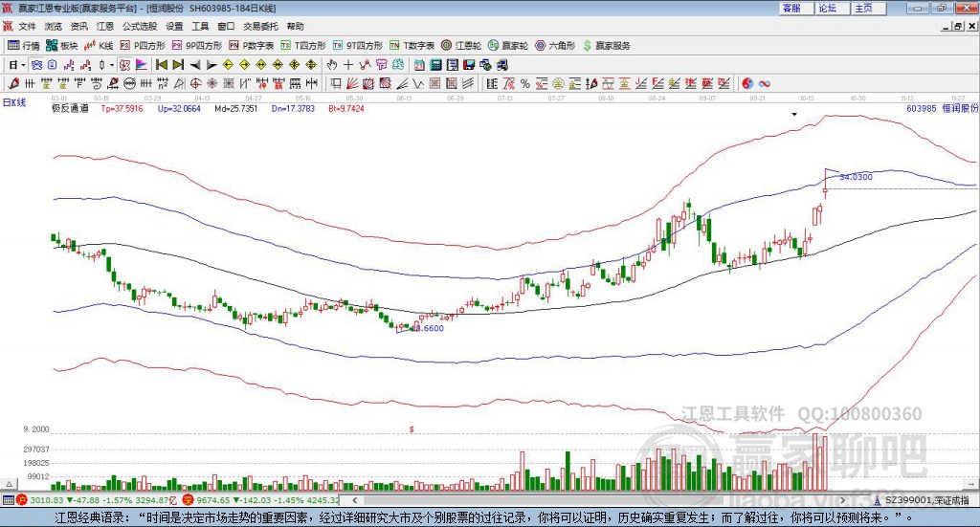Open the 窗口 menu
This screenshot has width=980, height=527.
click(x=226, y=26)
